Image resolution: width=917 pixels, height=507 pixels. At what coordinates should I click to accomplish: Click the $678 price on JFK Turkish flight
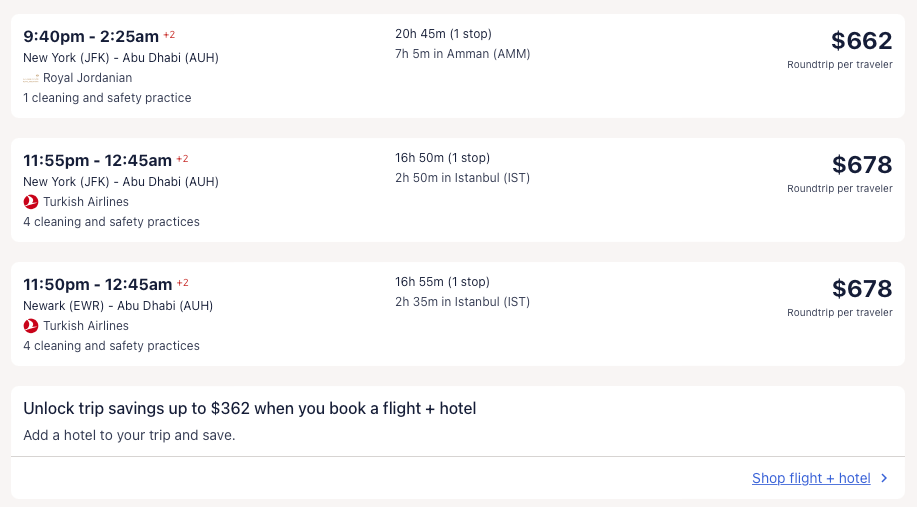pyautogui.click(x=861, y=165)
